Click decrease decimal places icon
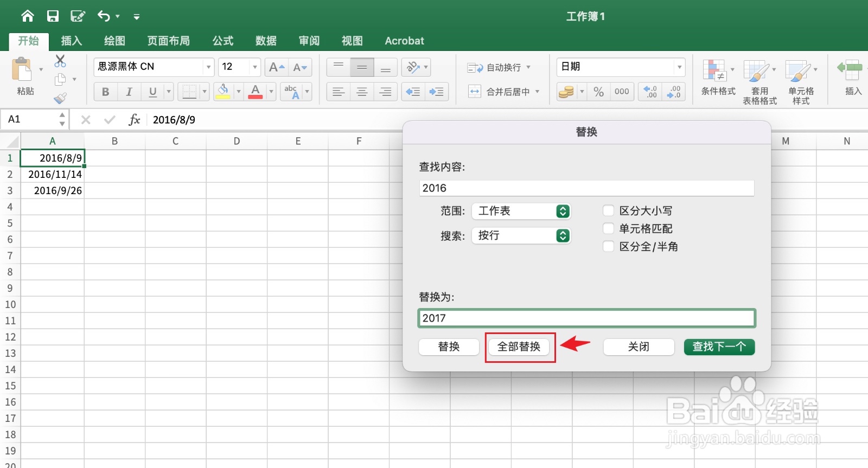The width and height of the screenshot is (868, 468). tap(674, 92)
